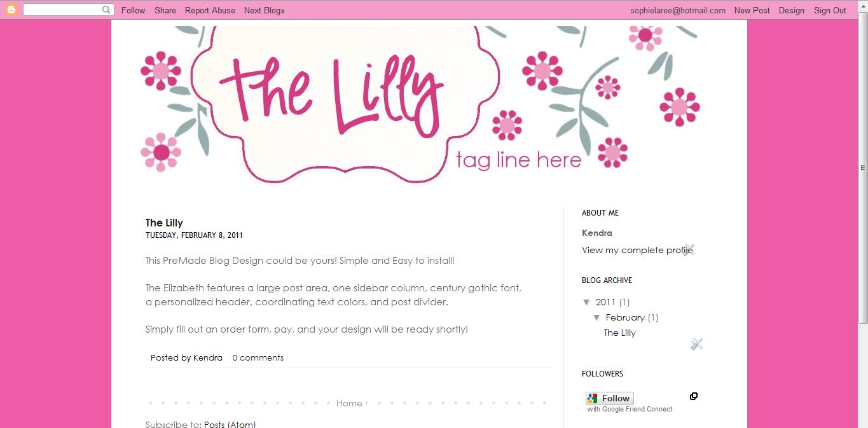The width and height of the screenshot is (868, 428).
Task: Click the wrench edit icon under Blog Archive
Action: tap(696, 344)
